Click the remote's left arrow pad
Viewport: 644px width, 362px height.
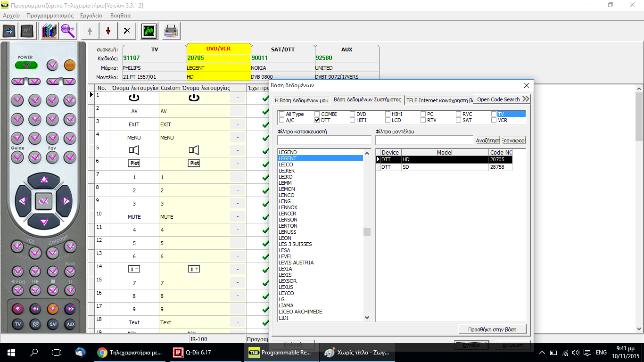coord(23,201)
